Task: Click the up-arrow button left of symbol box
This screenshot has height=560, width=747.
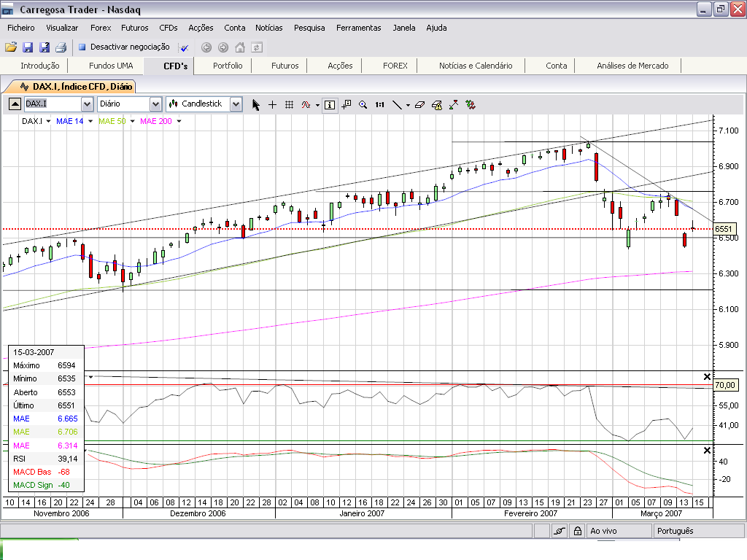Action: (x=15, y=104)
